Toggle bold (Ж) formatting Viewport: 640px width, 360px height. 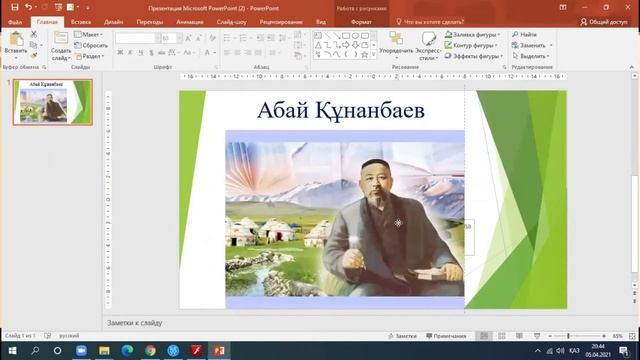coord(120,53)
